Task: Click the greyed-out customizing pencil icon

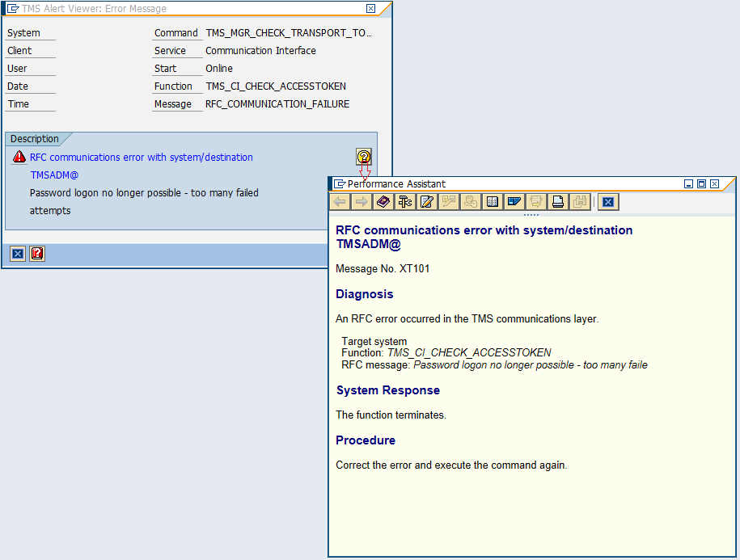Action: click(x=448, y=202)
